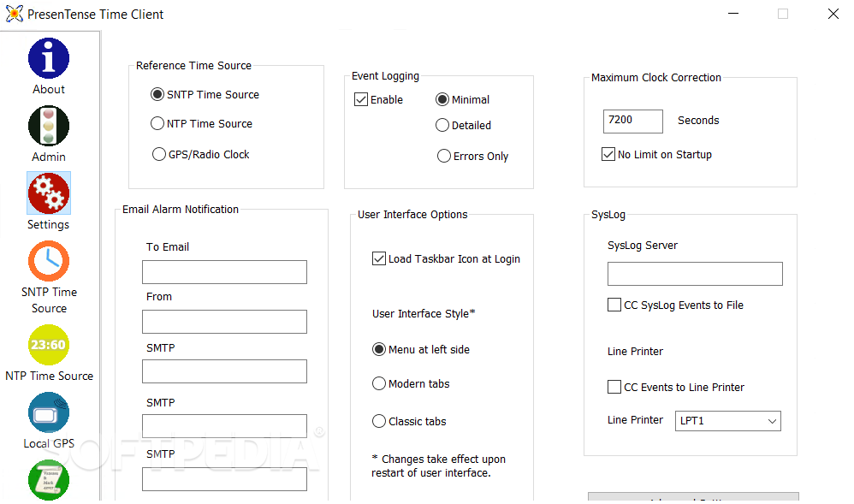
Task: Click the first SMTP input field
Action: pyautogui.click(x=224, y=371)
